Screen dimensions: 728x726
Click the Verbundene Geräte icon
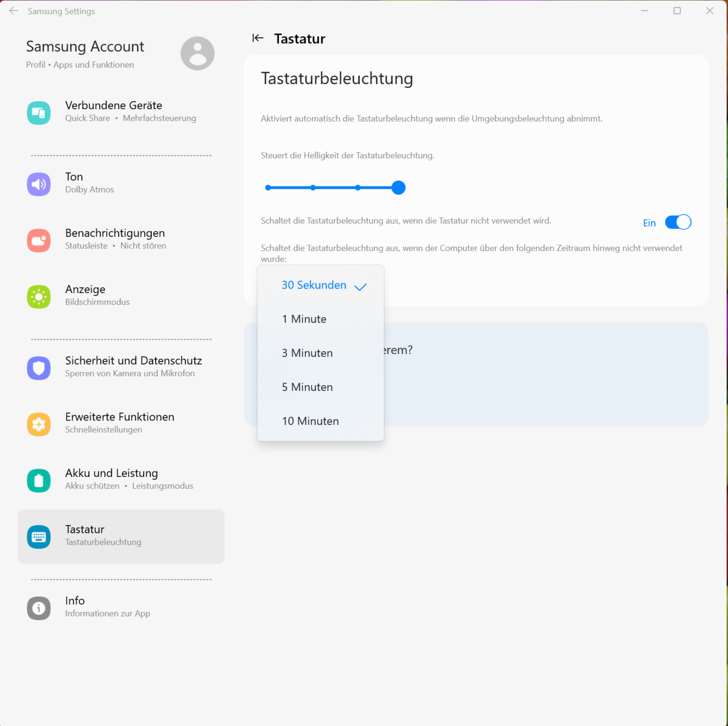click(x=39, y=113)
